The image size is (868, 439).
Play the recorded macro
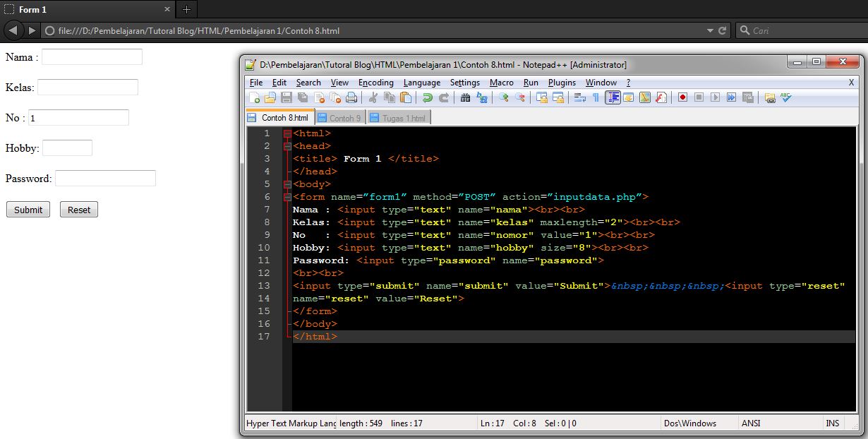716,97
